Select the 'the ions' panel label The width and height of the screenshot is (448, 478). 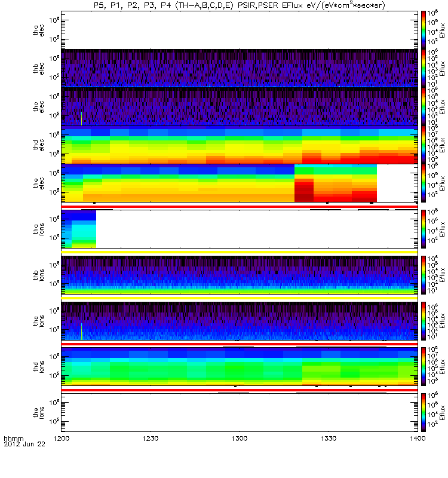[x=39, y=412]
